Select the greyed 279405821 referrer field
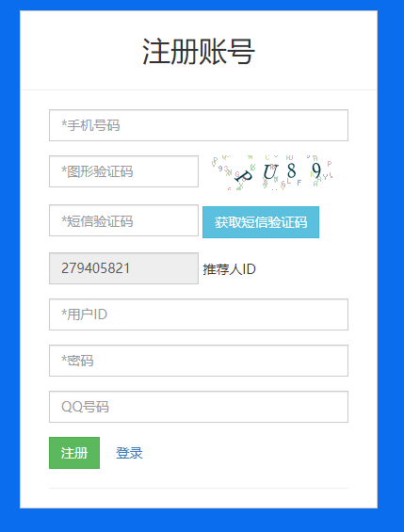This screenshot has width=404, height=532. 123,268
